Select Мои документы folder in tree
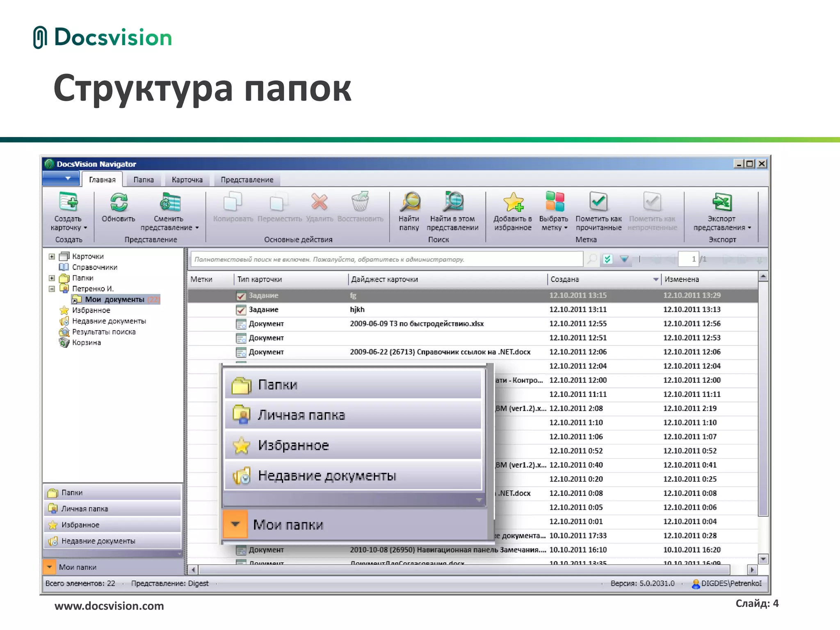840x630 pixels. 115,299
